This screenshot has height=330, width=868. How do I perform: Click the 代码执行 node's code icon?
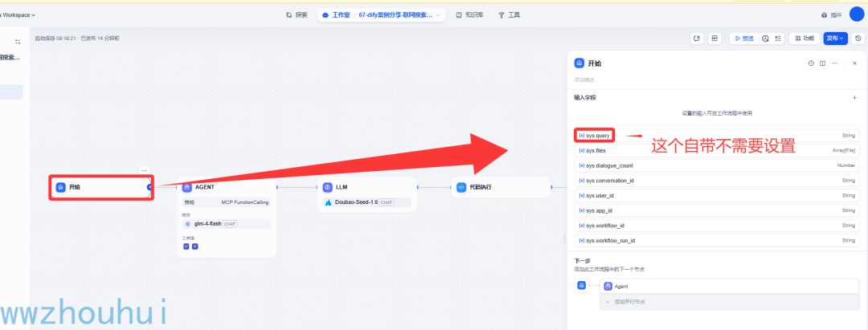click(461, 187)
